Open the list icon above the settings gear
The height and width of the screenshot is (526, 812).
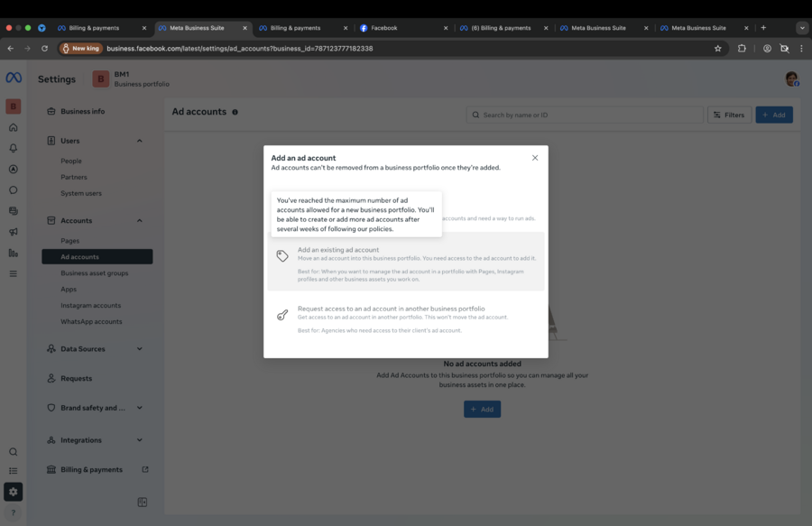(x=14, y=471)
